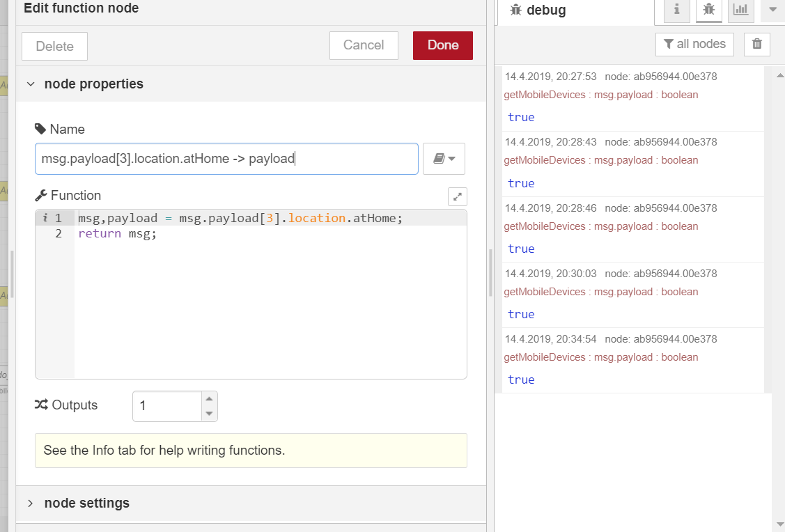Click the debug message at 20:34:54
This screenshot has width=785, height=532.
click(x=632, y=361)
